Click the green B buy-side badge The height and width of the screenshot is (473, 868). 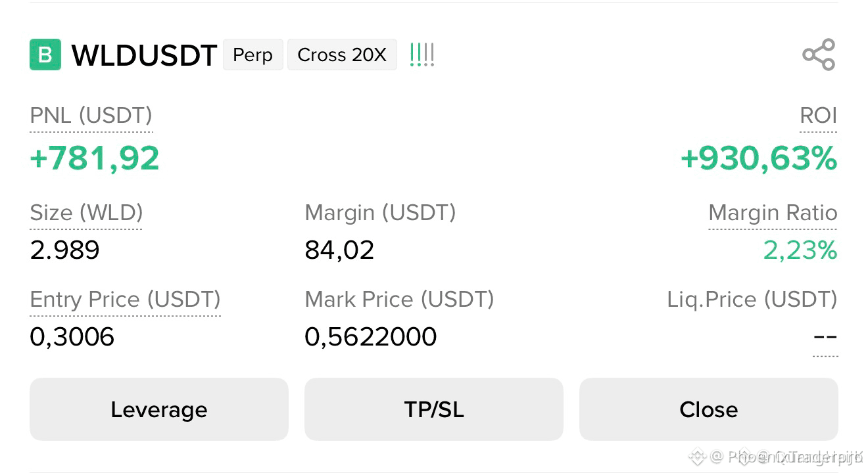45,55
